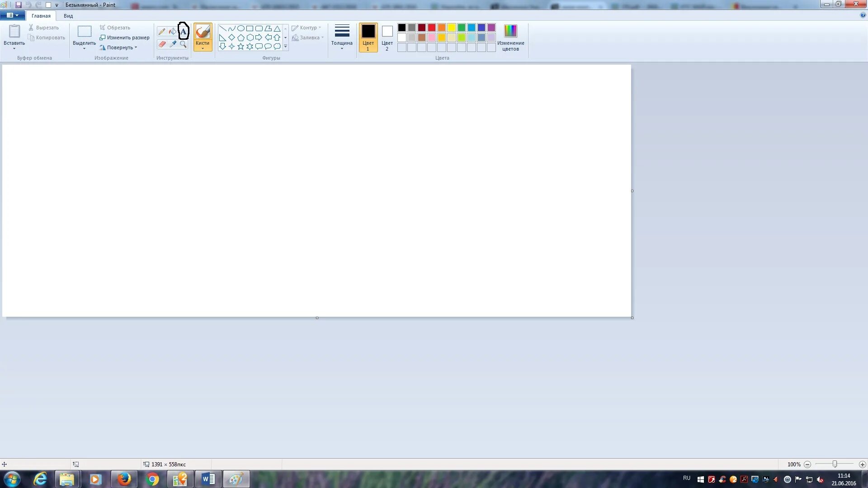Screen dimensions: 868x488
Task: Choose the Four-point star shape
Action: click(x=231, y=46)
